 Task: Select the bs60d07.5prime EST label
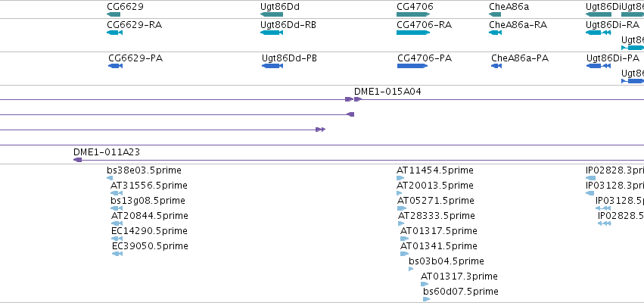[461, 292]
